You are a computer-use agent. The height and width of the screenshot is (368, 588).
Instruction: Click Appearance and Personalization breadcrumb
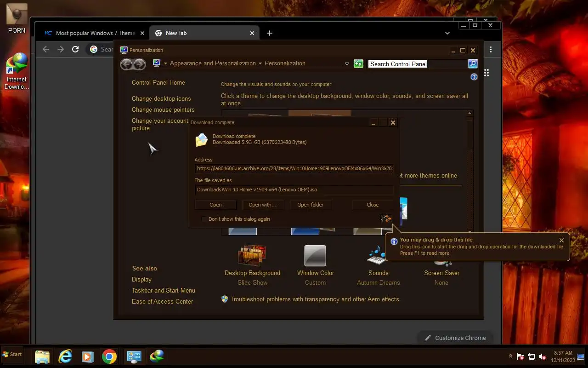(213, 63)
